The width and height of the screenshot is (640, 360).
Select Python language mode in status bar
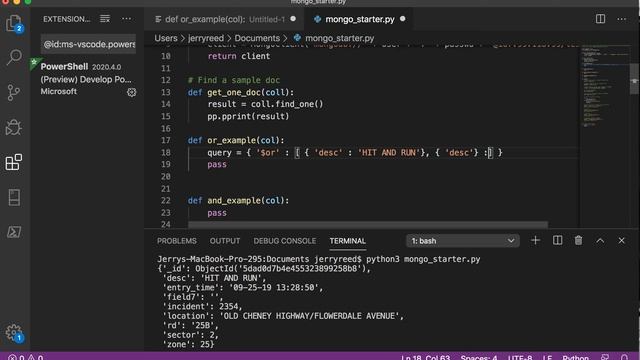576,358
